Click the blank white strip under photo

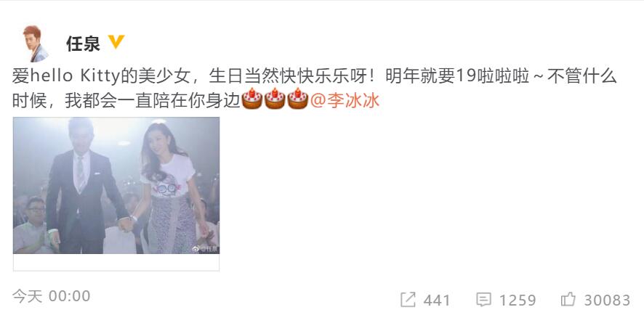[116, 262]
